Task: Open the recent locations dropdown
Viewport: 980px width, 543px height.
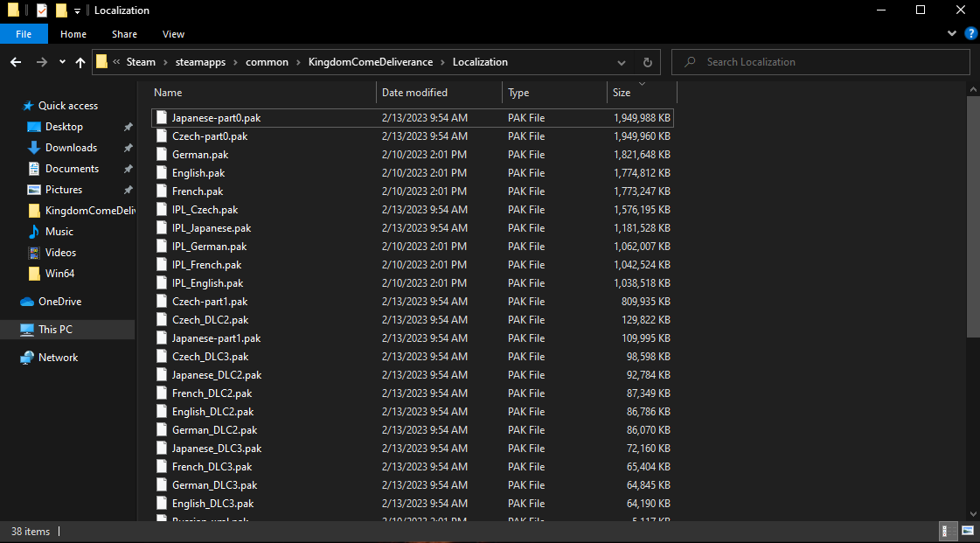Action: tap(62, 62)
